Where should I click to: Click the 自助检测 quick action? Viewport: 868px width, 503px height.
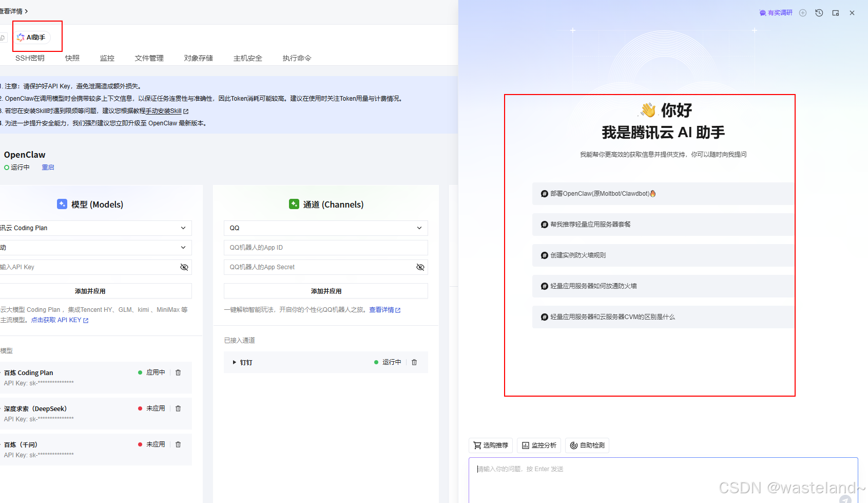point(587,445)
